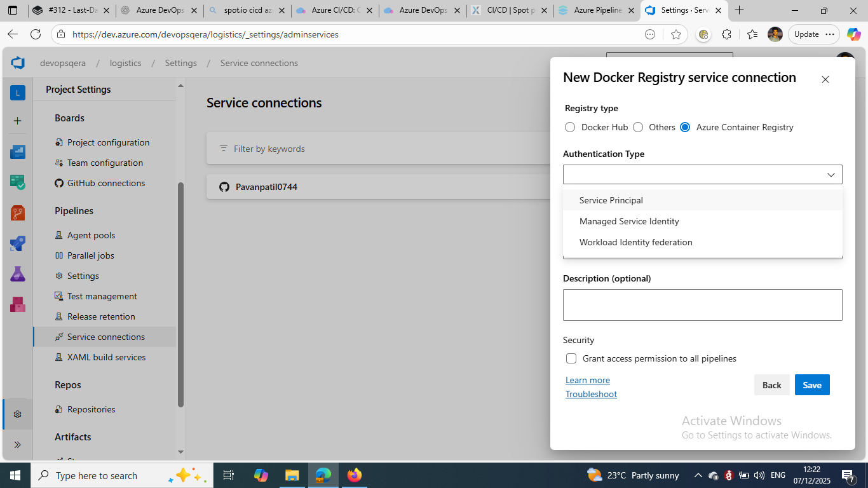Enable Grant access permission to all pipelines

571,358
